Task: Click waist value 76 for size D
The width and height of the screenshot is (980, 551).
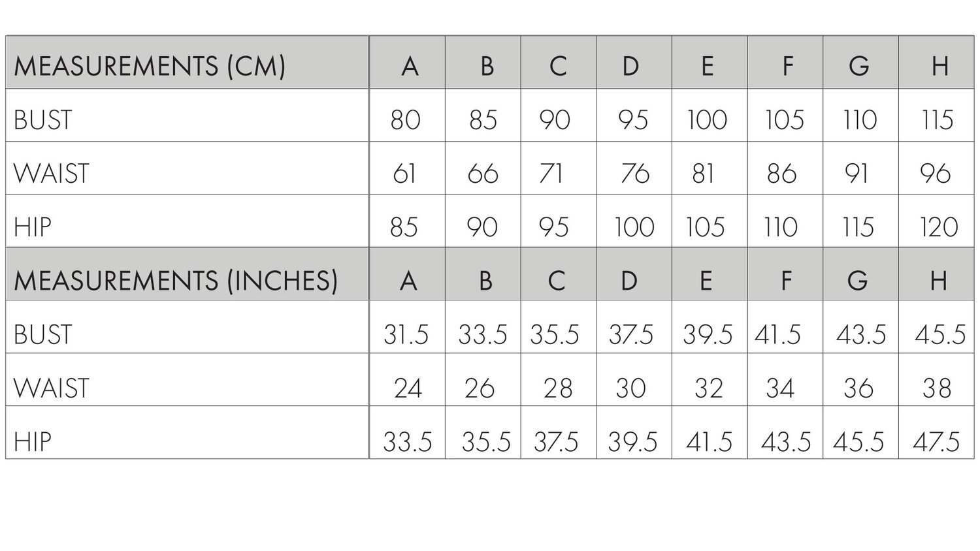Action: (x=635, y=174)
